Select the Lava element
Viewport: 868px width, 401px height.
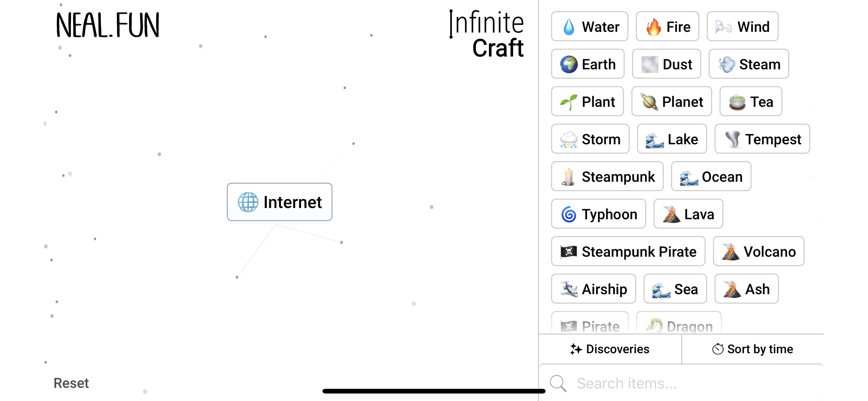[688, 214]
